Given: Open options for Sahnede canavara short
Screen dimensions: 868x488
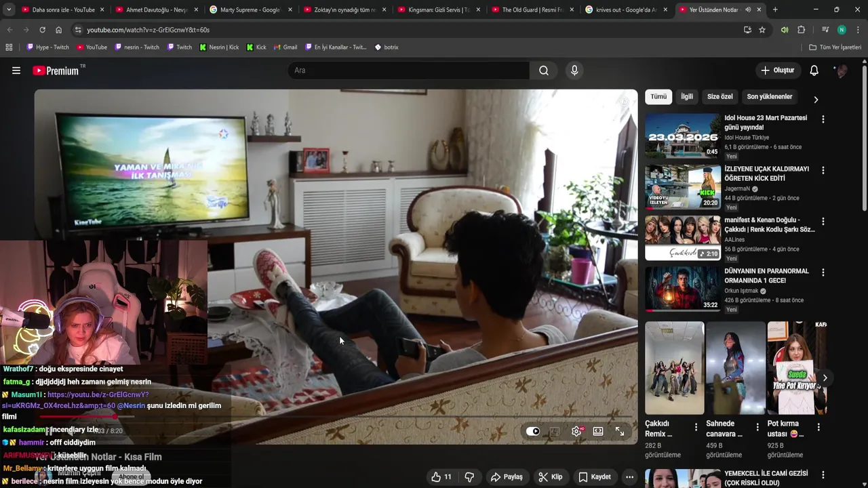Looking at the screenshot, I should [757, 427].
